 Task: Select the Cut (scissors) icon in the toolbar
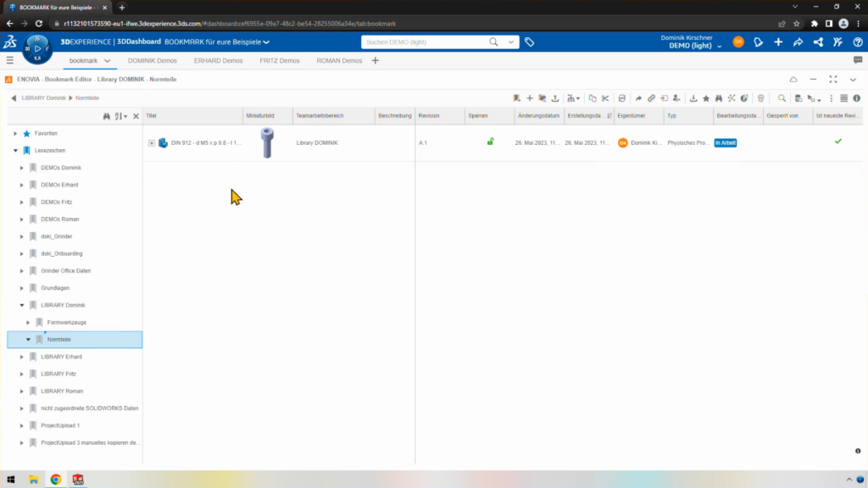606,98
